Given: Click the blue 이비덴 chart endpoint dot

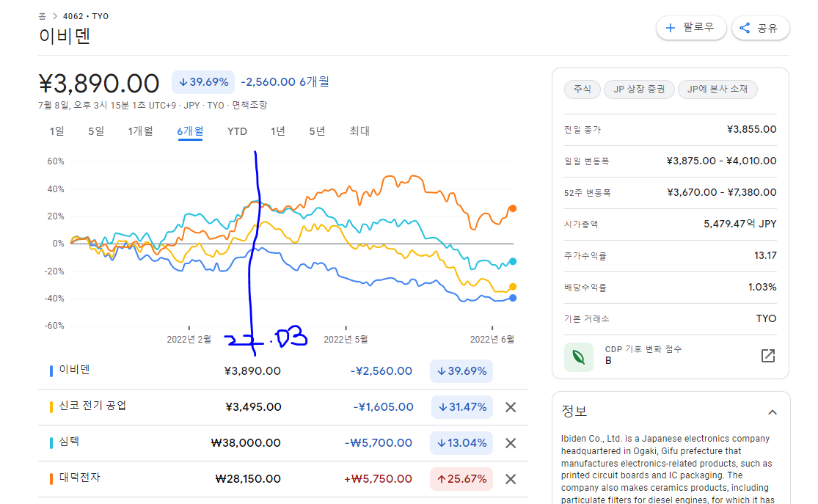Looking at the screenshot, I should (513, 298).
